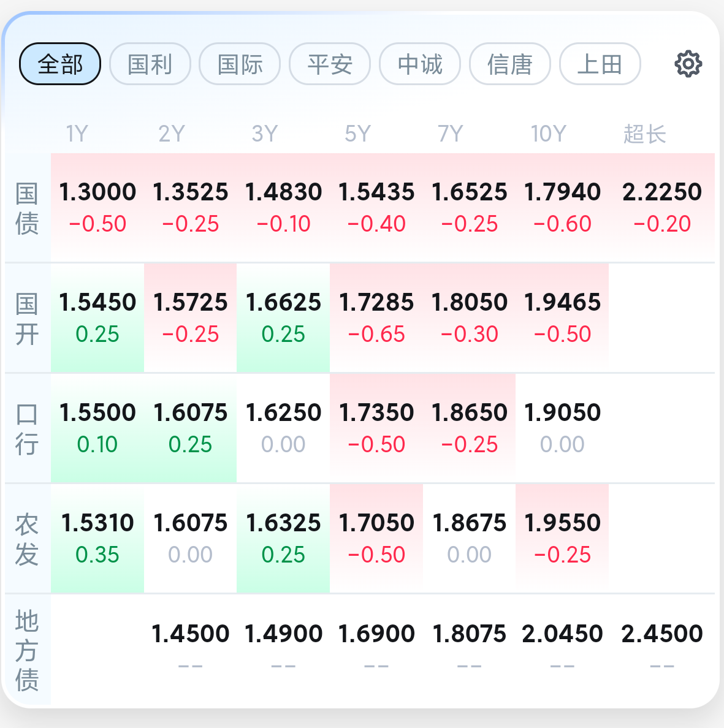This screenshot has height=728, width=724.
Task: Click the 超长 column header
Action: point(644,134)
